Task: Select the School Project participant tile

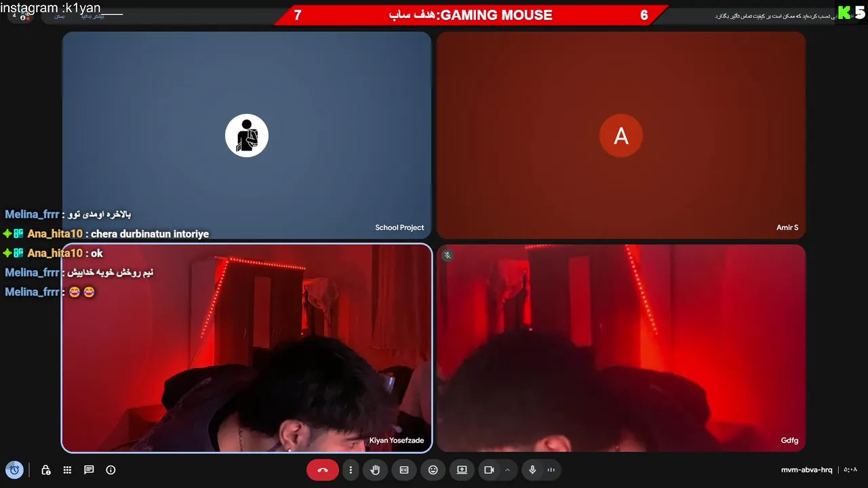Action: coord(247,135)
